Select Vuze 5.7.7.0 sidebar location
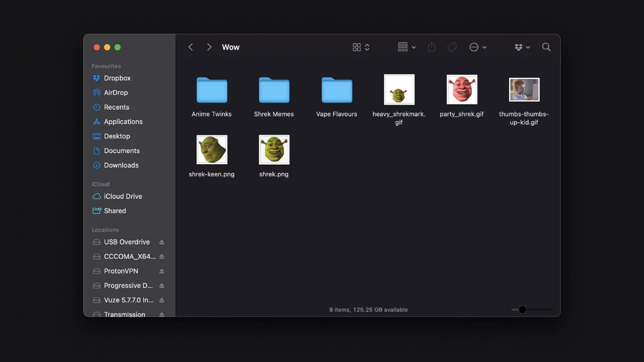This screenshot has width=644, height=362. click(129, 300)
